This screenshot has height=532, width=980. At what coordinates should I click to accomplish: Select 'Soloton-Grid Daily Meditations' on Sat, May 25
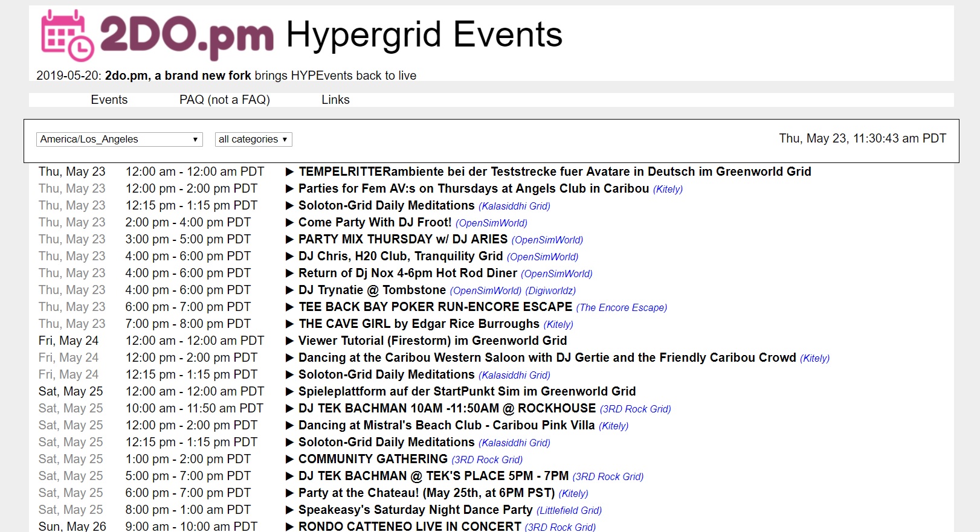387,443
